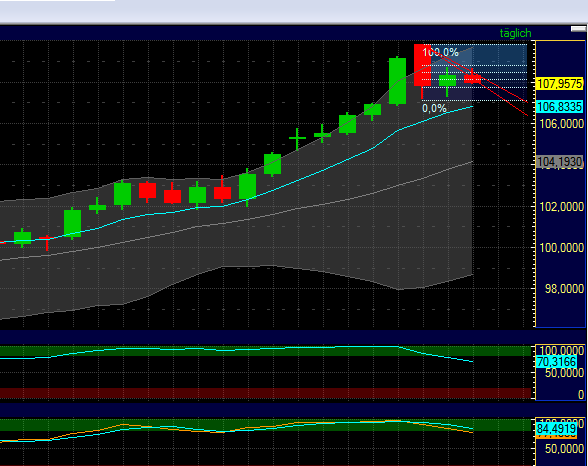Click the cyan indicator value 70,3166

[x=556, y=362]
